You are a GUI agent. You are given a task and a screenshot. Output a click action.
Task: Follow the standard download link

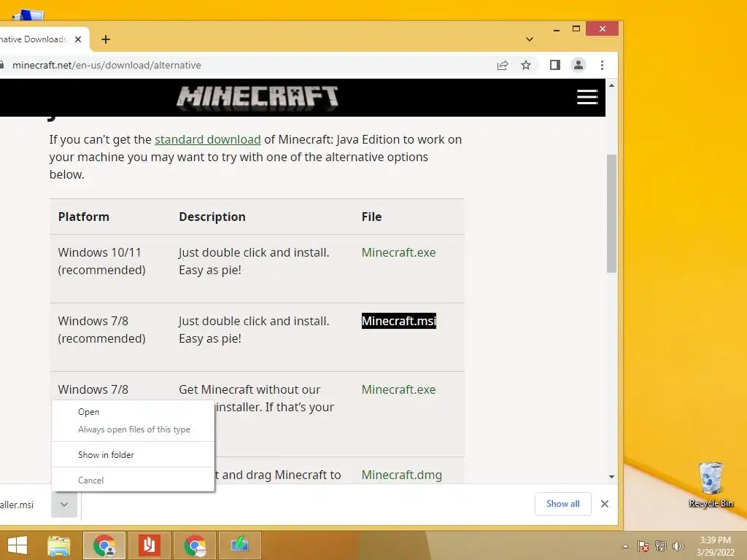208,139
